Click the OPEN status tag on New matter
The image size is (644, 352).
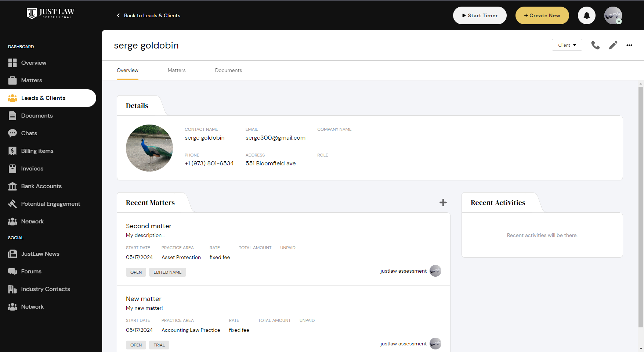point(136,345)
